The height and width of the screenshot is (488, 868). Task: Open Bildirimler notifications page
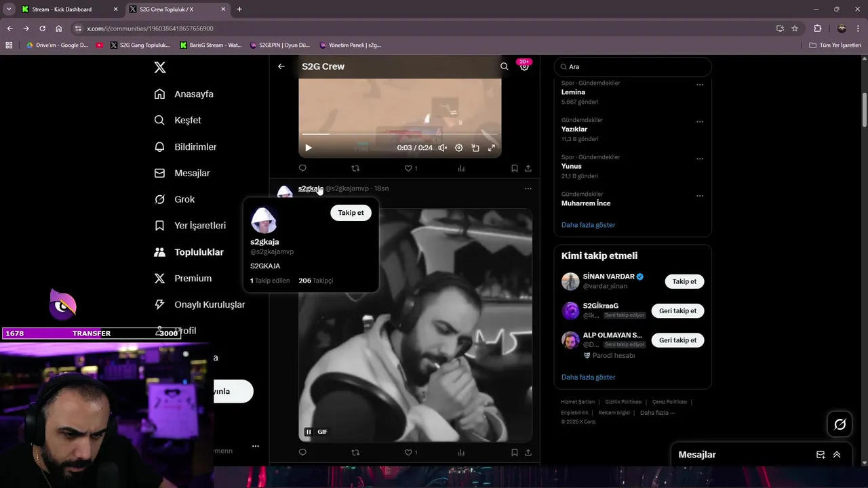(185, 146)
